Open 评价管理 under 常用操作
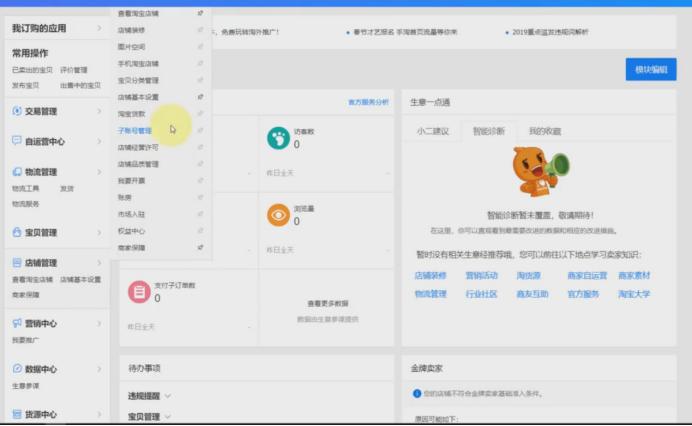Image resolution: width=692 pixels, height=426 pixels. (74, 70)
